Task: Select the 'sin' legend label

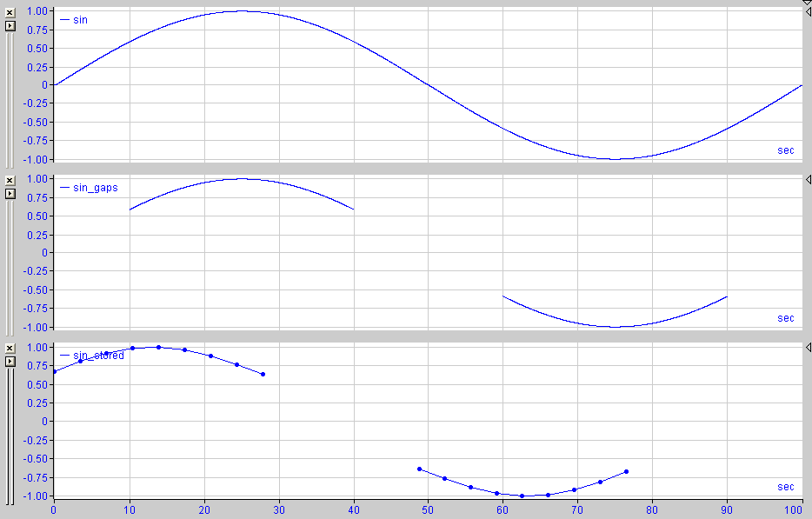Action: click(80, 20)
